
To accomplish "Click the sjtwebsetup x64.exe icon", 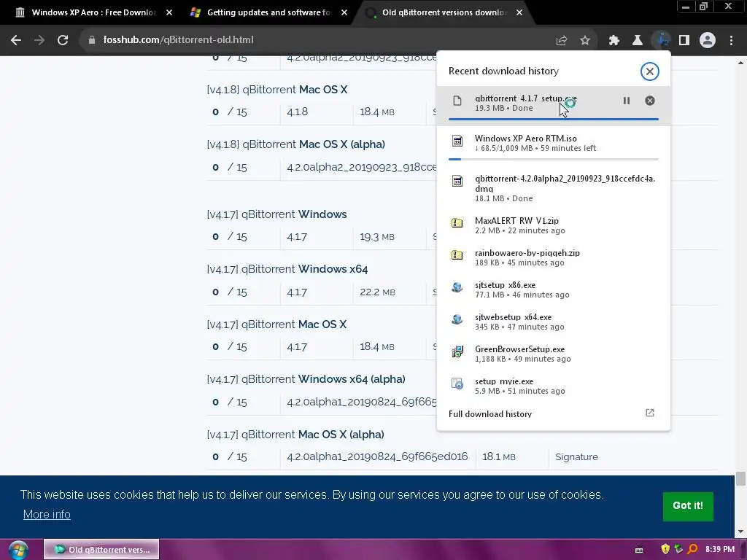I will click(457, 319).
